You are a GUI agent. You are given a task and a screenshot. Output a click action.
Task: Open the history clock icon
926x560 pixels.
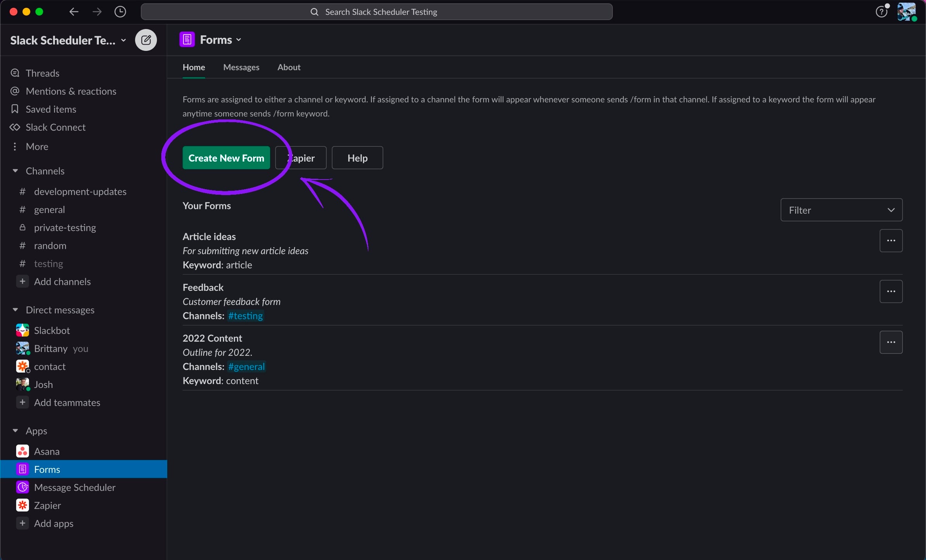click(x=120, y=12)
